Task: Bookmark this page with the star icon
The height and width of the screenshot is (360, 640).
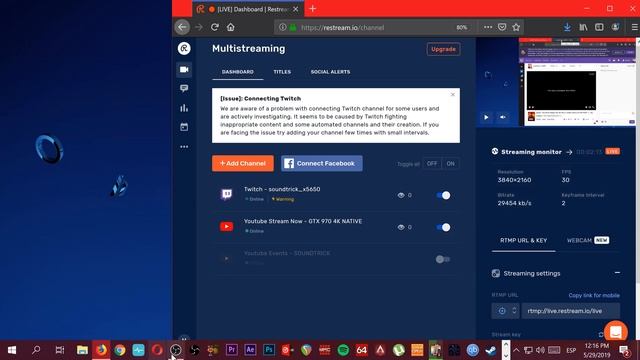Action: click(516, 27)
